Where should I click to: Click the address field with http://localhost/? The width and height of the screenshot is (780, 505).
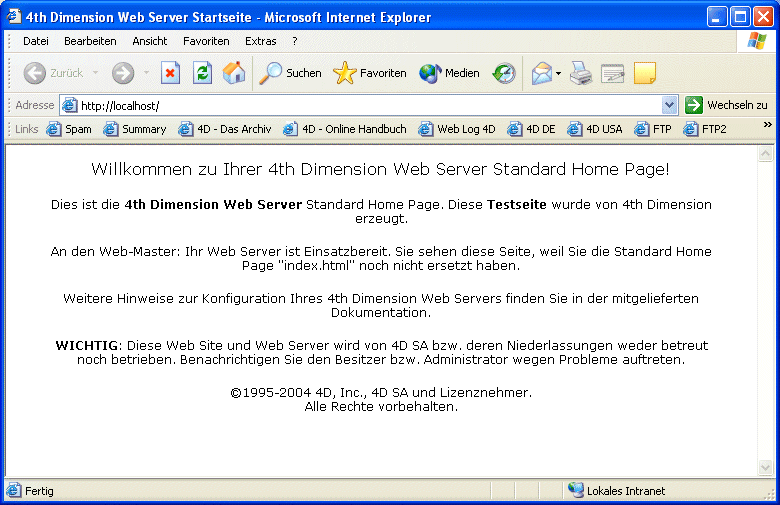(370, 105)
